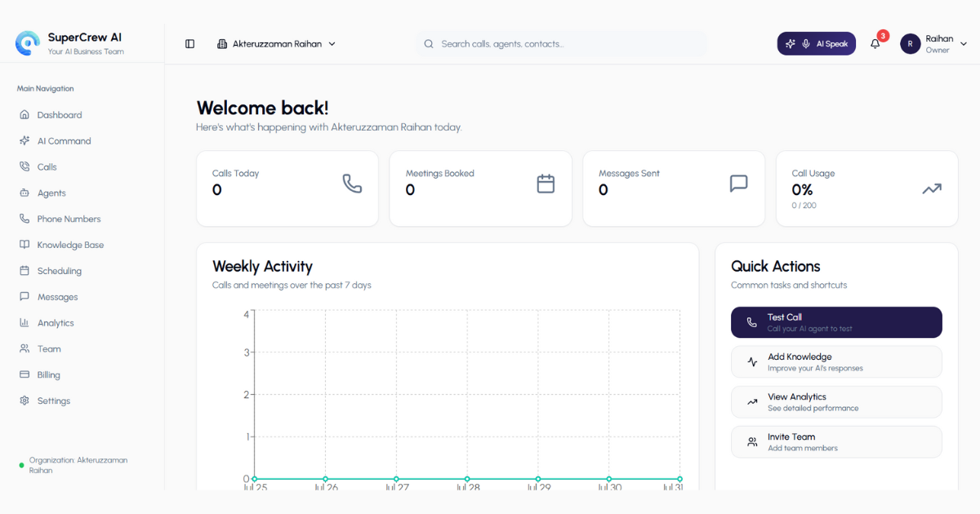The height and width of the screenshot is (514, 980).
Task: Click the Phone Numbers handset icon
Action: coord(24,219)
